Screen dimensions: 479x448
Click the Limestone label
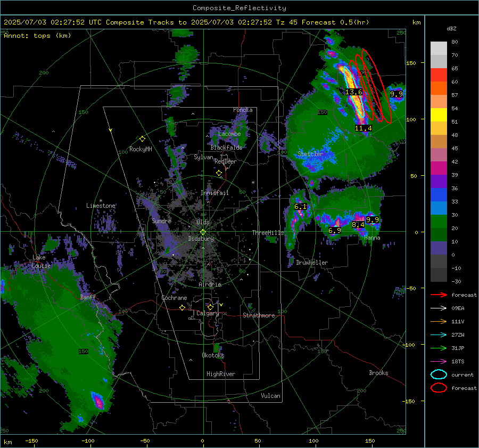tap(101, 206)
